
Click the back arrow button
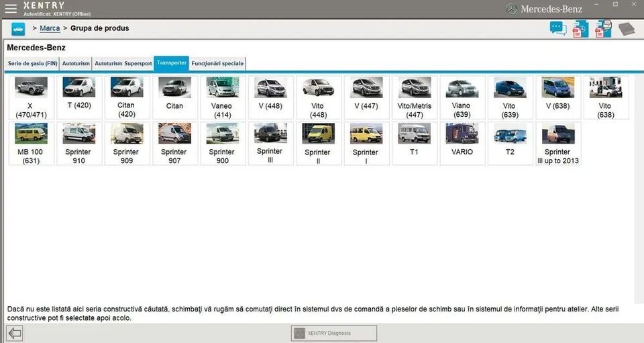tap(14, 333)
